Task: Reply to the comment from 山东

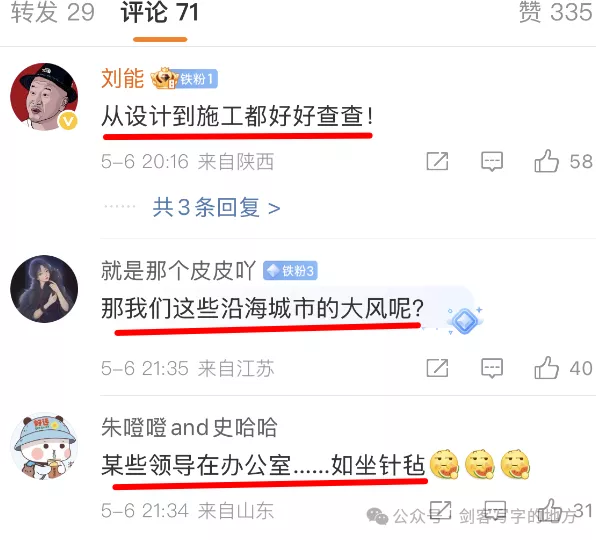Action: [x=495, y=511]
